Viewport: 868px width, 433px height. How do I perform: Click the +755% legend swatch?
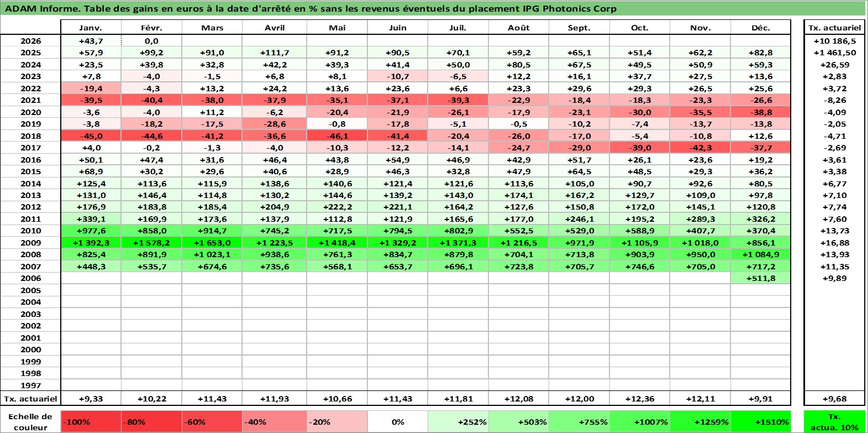coord(579,422)
